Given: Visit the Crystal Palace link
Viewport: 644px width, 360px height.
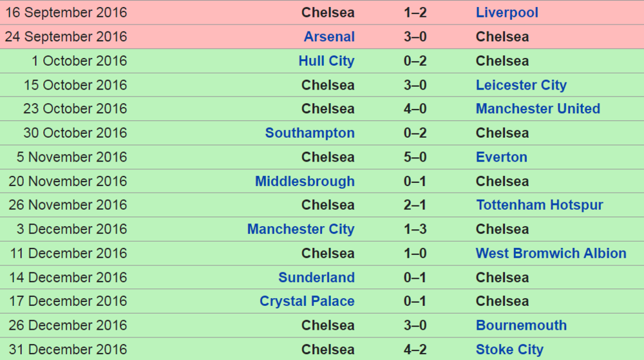Looking at the screenshot, I should pos(307,301).
